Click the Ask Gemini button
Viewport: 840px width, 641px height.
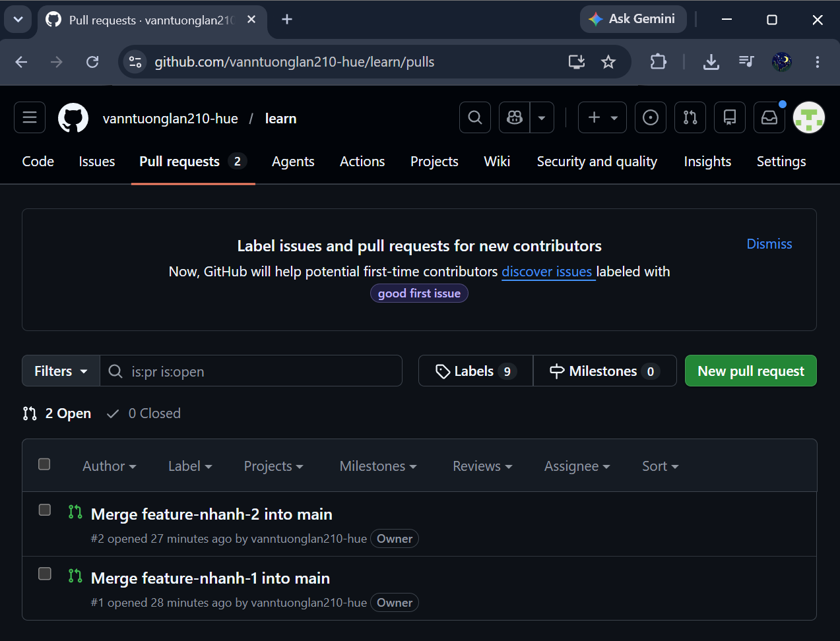pos(633,19)
